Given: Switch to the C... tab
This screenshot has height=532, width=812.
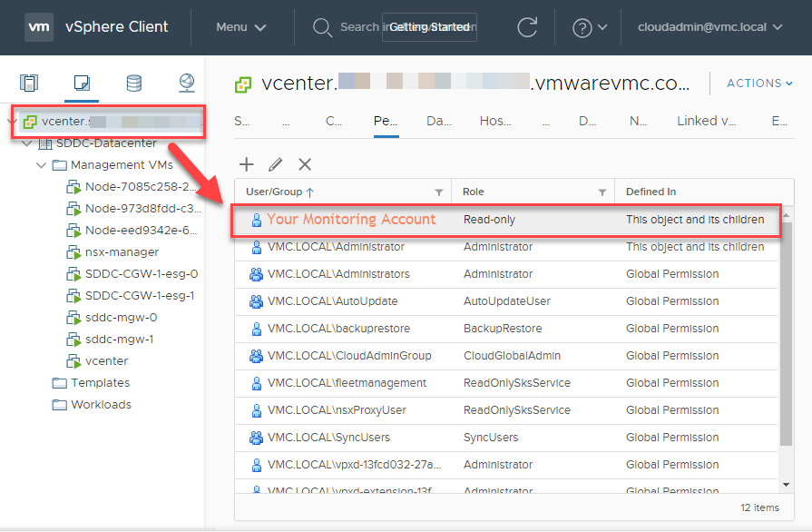Looking at the screenshot, I should point(334,122).
